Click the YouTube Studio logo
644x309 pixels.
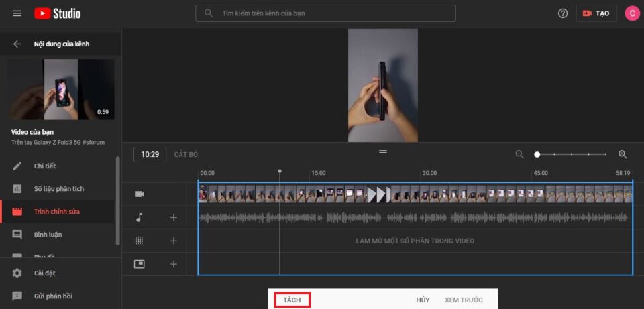click(x=58, y=13)
